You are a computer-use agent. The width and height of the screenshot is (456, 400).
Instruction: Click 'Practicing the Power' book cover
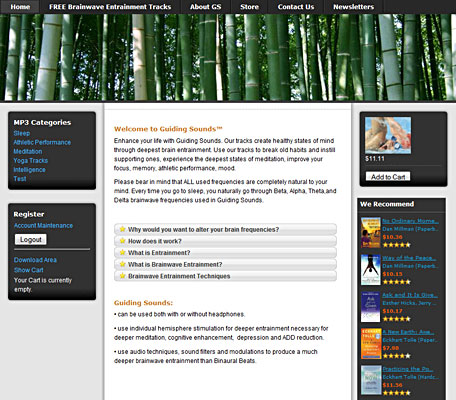pyautogui.click(x=371, y=380)
